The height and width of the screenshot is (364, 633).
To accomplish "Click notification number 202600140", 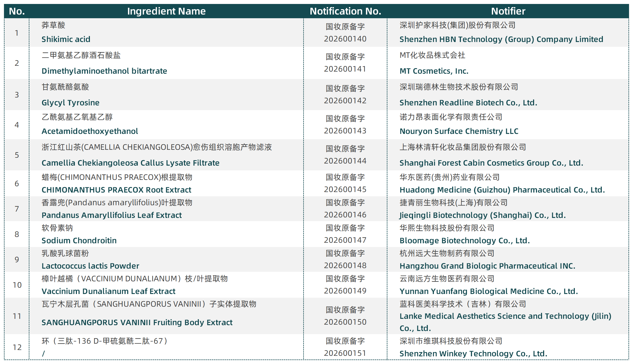I will point(345,39).
